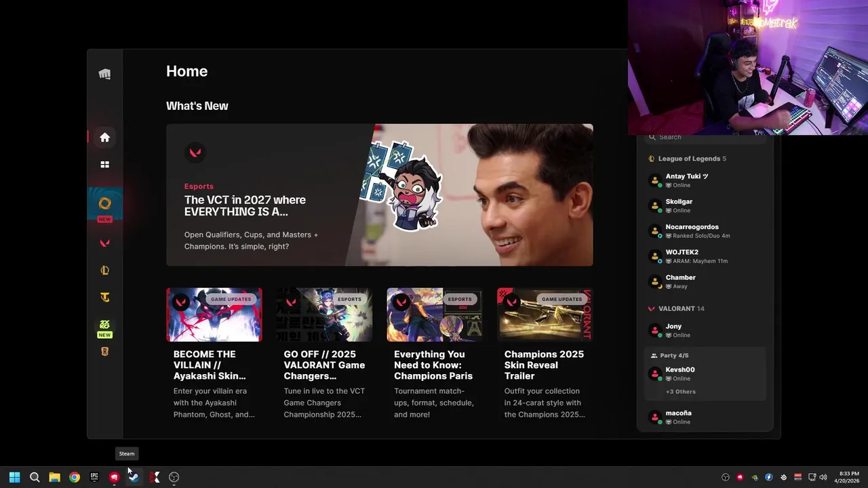
Task: Click the NVIDIA icon in system tray
Action: [755, 477]
